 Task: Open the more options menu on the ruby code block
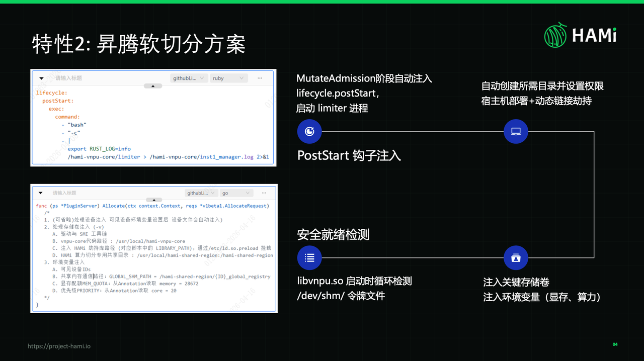[260, 78]
